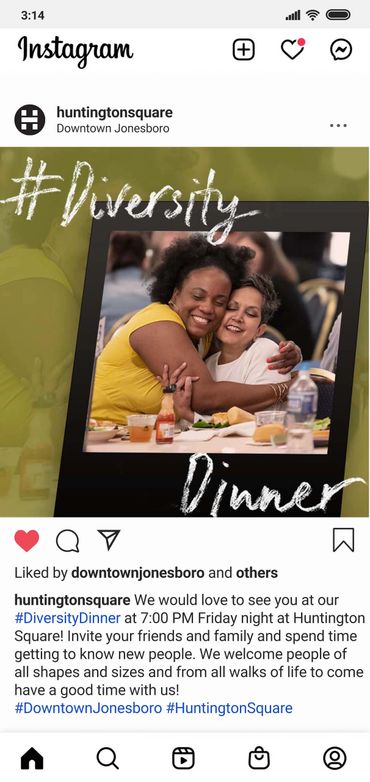Screen dimensions: 370x782
Task: Open the post's three-dot options menu
Action: tap(338, 125)
